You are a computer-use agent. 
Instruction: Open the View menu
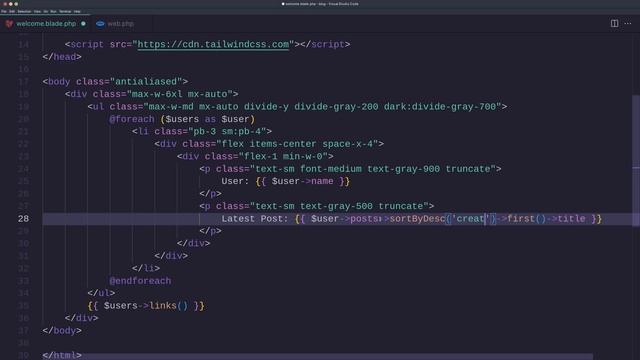(37, 11)
